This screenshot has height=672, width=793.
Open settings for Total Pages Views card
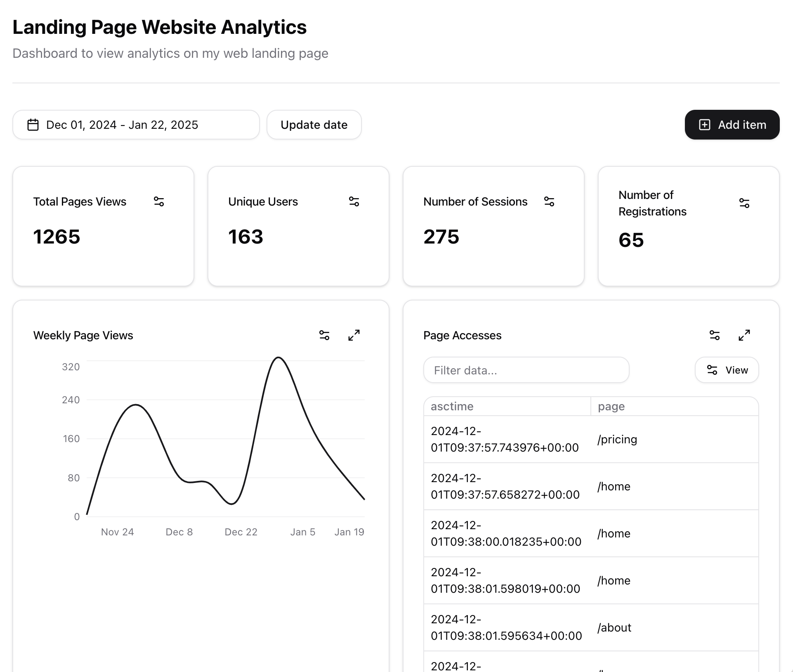pos(159,201)
